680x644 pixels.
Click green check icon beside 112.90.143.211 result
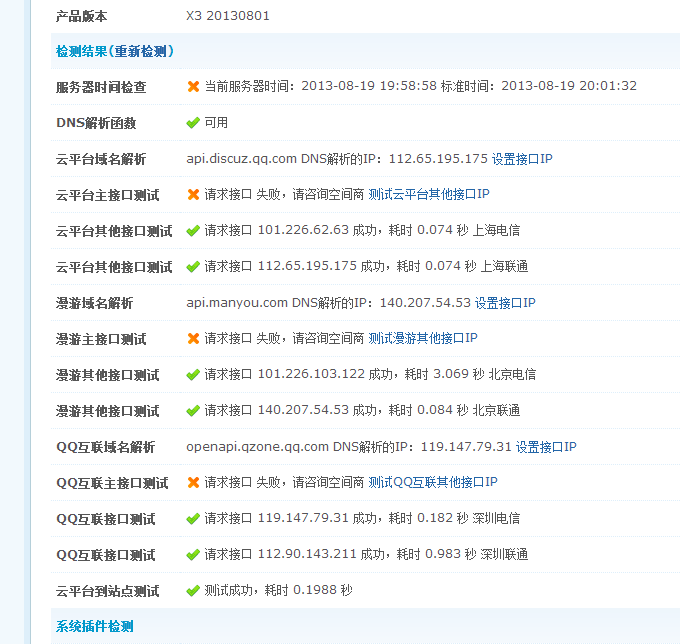tap(193, 555)
